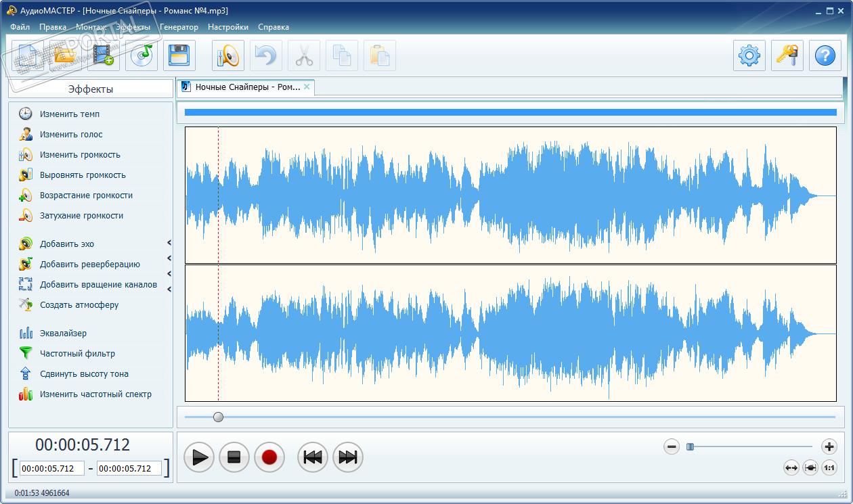Image resolution: width=853 pixels, height=504 pixels.
Task: Stop playback with the Stop button
Action: click(234, 457)
